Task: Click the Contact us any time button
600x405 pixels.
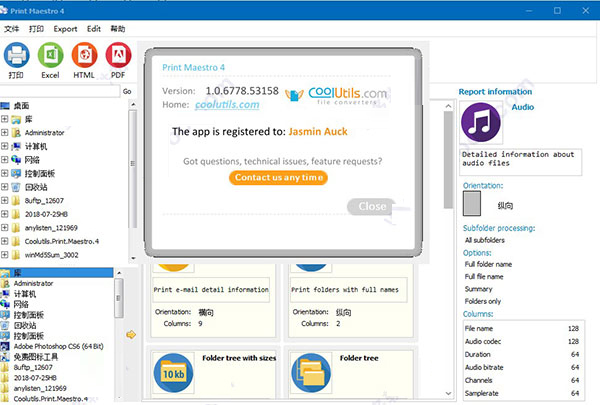Action: (279, 178)
